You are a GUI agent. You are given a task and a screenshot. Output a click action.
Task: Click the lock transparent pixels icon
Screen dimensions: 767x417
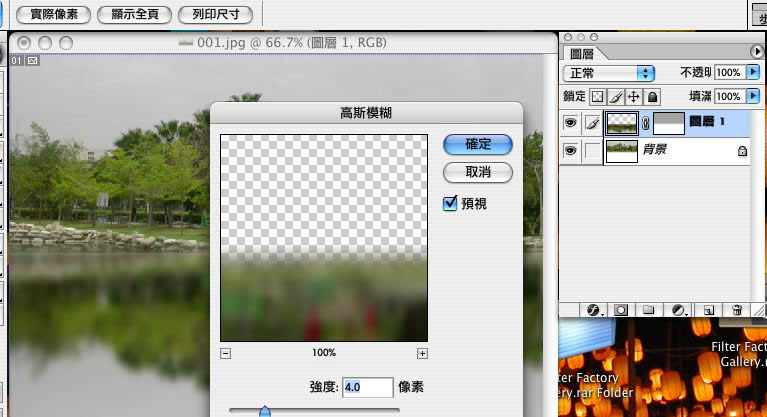coord(597,97)
